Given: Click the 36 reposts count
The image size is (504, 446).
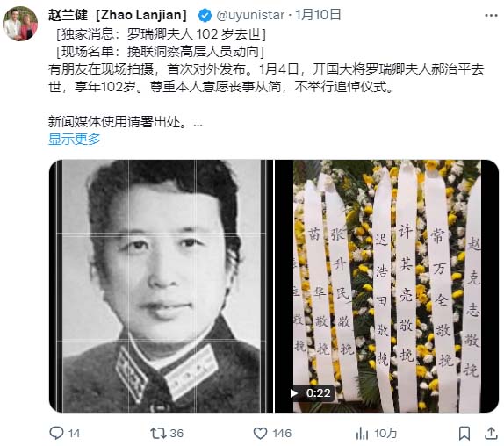Looking at the screenshot, I should click(176, 434).
